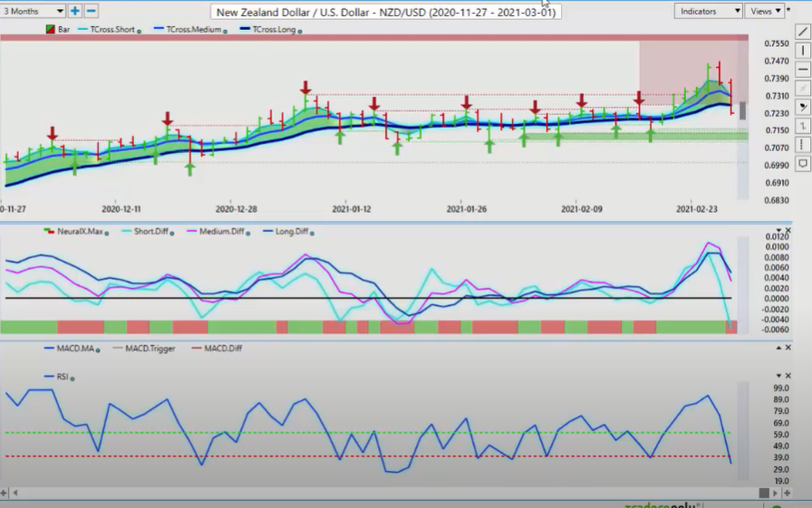
Task: Close the RSI indicator panel
Action: (x=788, y=376)
